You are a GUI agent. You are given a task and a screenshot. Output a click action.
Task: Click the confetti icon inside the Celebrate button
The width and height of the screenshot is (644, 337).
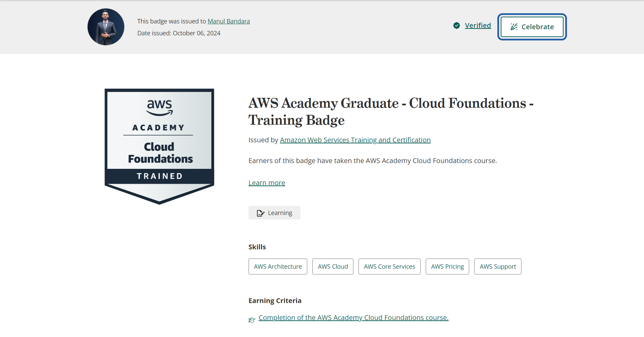pyautogui.click(x=514, y=26)
